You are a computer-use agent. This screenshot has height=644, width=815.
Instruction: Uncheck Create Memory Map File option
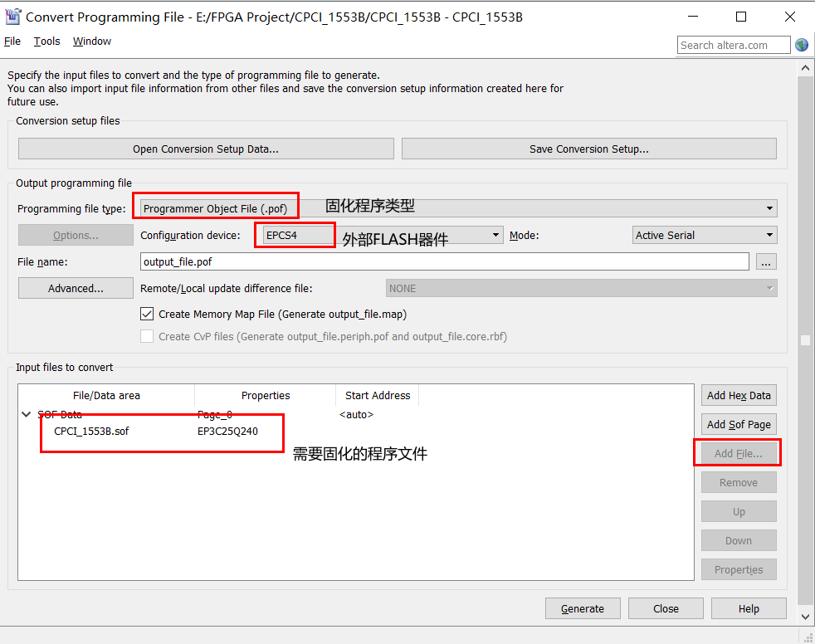pyautogui.click(x=147, y=314)
